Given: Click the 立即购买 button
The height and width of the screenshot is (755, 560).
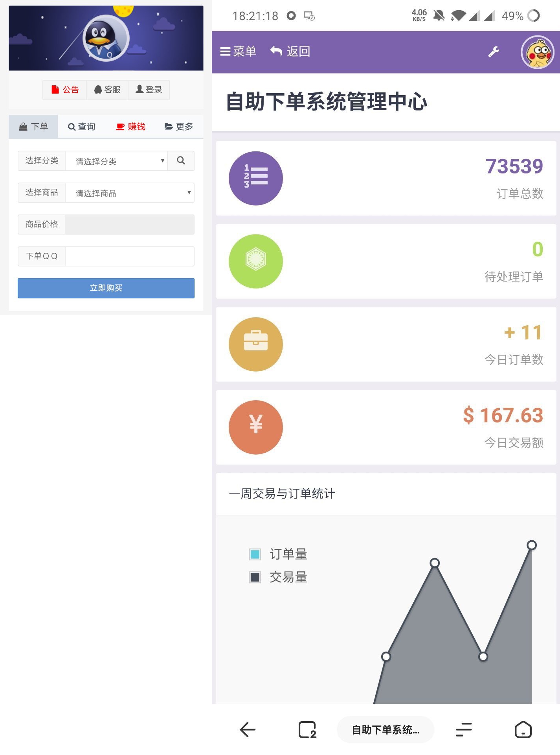Looking at the screenshot, I should (x=106, y=288).
